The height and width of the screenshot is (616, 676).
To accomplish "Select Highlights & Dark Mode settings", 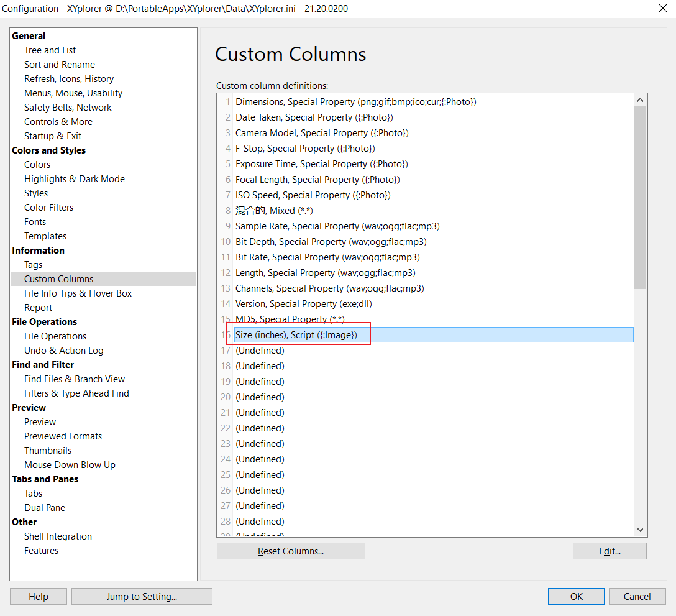I will pos(74,178).
